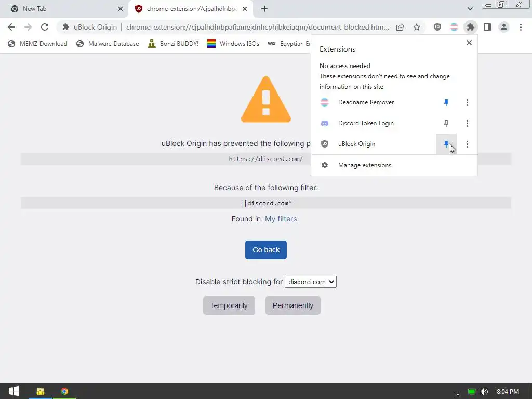Disable strict blocking Permanently
Screen dimensions: 532x399
pos(293,305)
